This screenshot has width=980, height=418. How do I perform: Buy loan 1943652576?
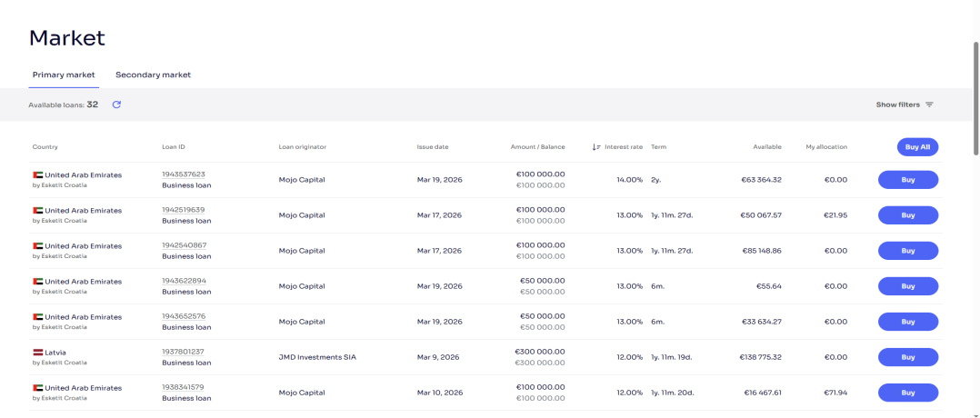click(x=908, y=322)
